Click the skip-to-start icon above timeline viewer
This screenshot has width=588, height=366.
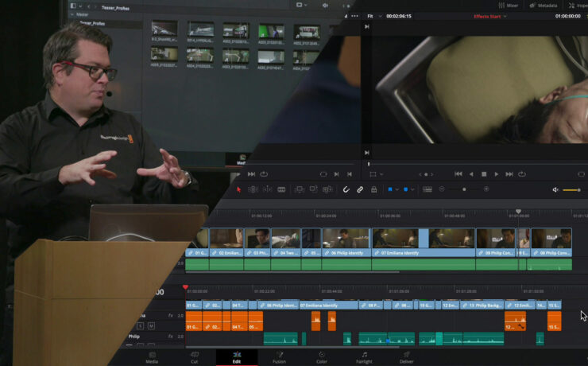(x=367, y=26)
